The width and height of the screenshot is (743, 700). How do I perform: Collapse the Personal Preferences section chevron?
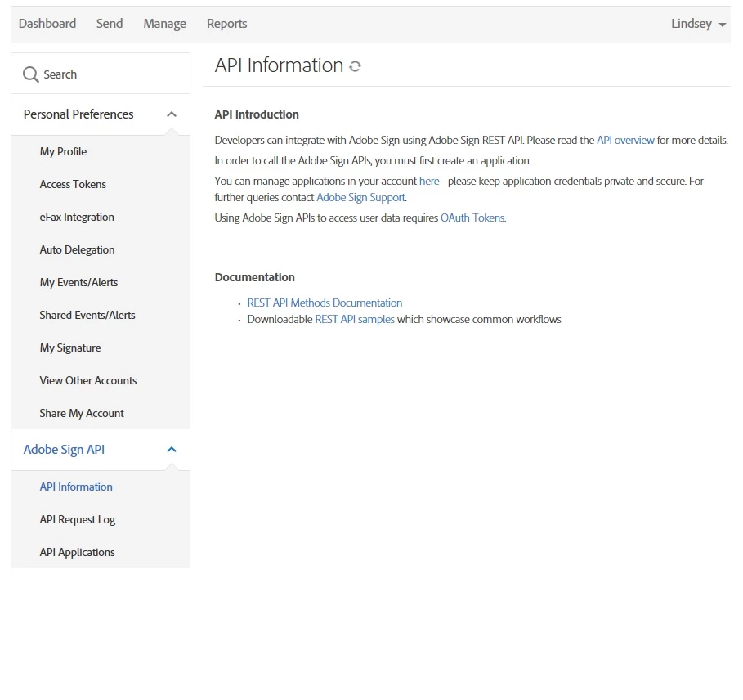pyautogui.click(x=172, y=114)
